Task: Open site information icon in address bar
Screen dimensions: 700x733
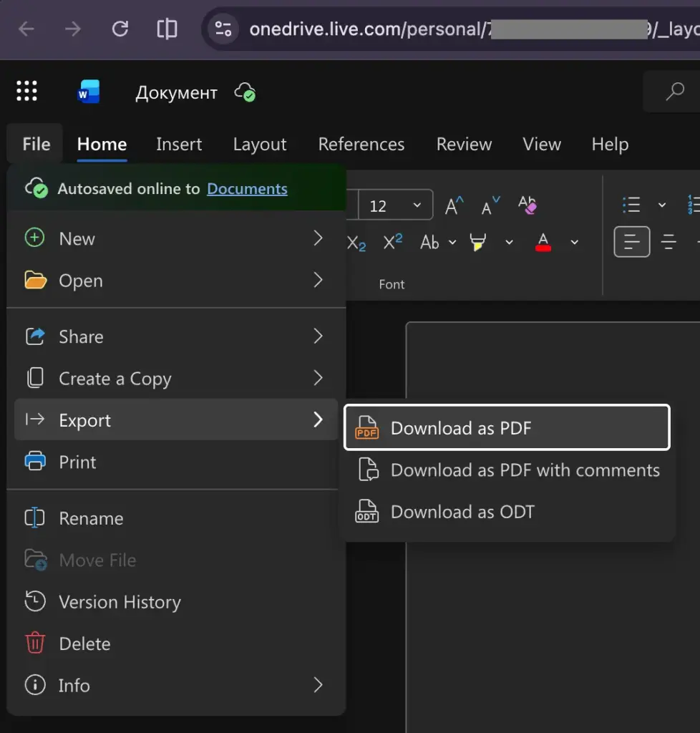Action: pyautogui.click(x=223, y=29)
